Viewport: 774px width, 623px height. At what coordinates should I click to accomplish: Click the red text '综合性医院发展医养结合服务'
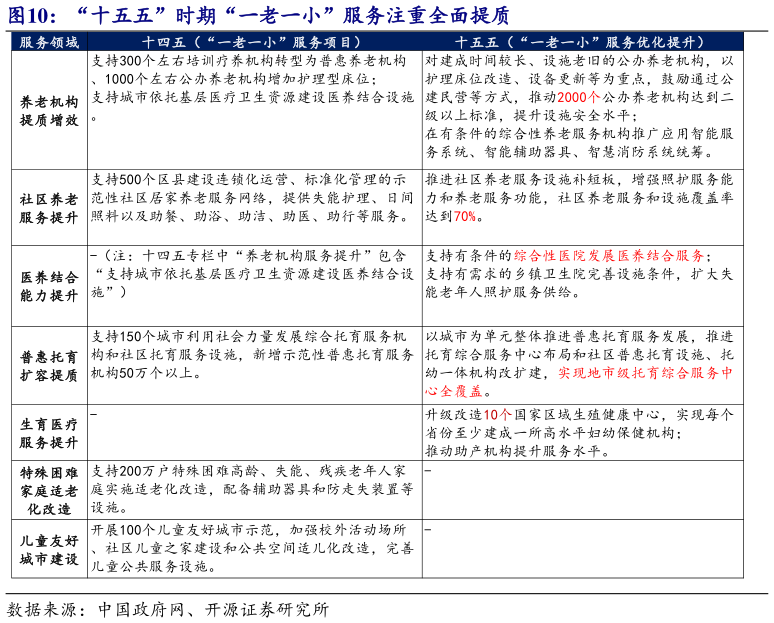pos(609,256)
